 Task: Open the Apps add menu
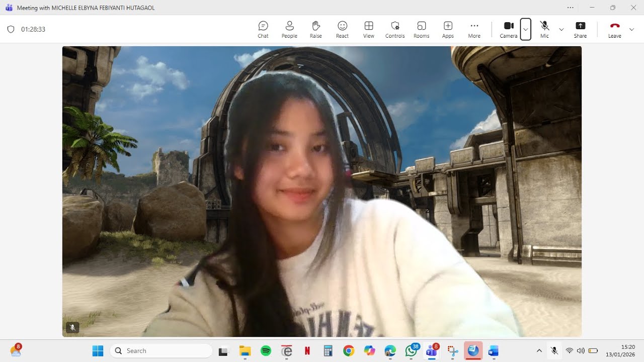coord(448,29)
